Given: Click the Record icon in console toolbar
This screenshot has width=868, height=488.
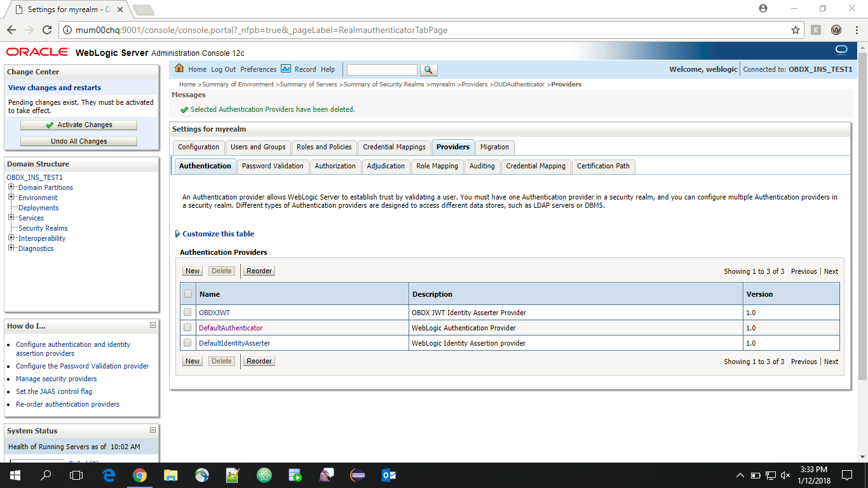Looking at the screenshot, I should click(x=286, y=69).
